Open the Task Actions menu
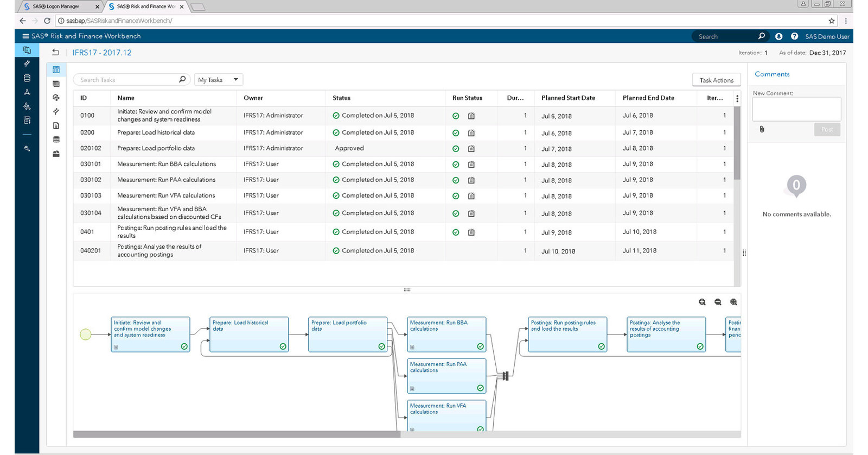Viewport: 868px width, 455px height. (x=716, y=80)
